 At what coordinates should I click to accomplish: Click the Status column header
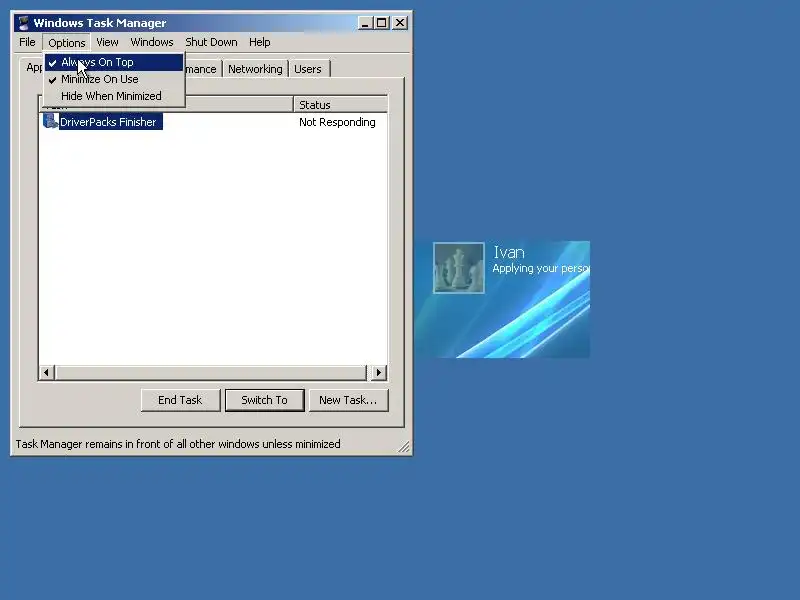pos(340,105)
